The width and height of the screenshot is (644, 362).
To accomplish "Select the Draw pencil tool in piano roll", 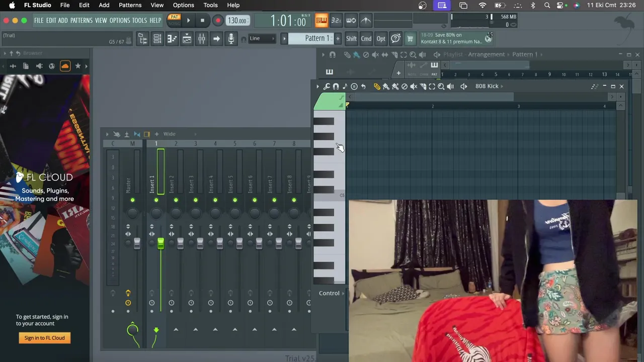I will pos(377,86).
